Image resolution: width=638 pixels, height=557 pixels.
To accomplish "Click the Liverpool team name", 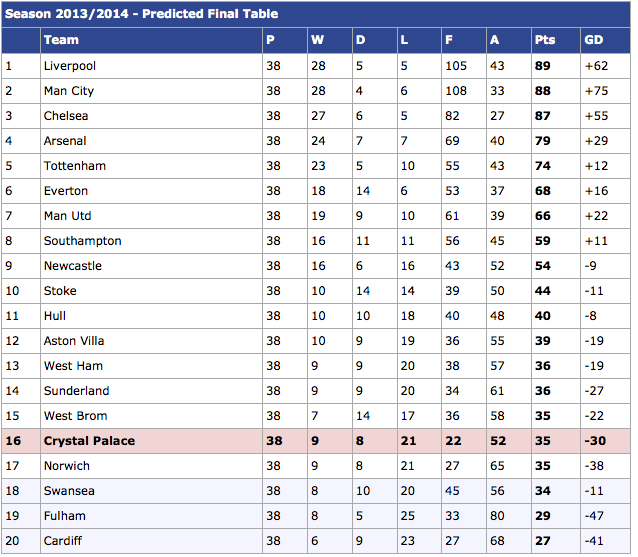I will [x=70, y=66].
